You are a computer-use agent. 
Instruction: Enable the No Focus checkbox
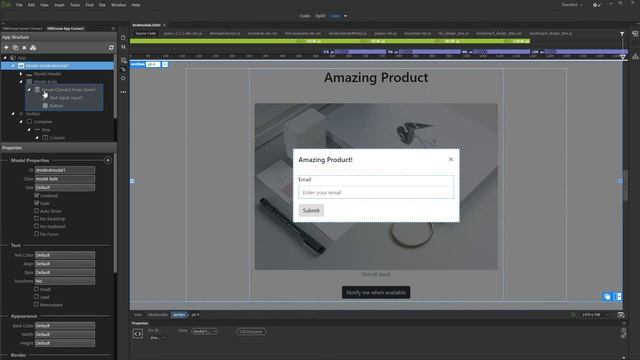click(37, 233)
